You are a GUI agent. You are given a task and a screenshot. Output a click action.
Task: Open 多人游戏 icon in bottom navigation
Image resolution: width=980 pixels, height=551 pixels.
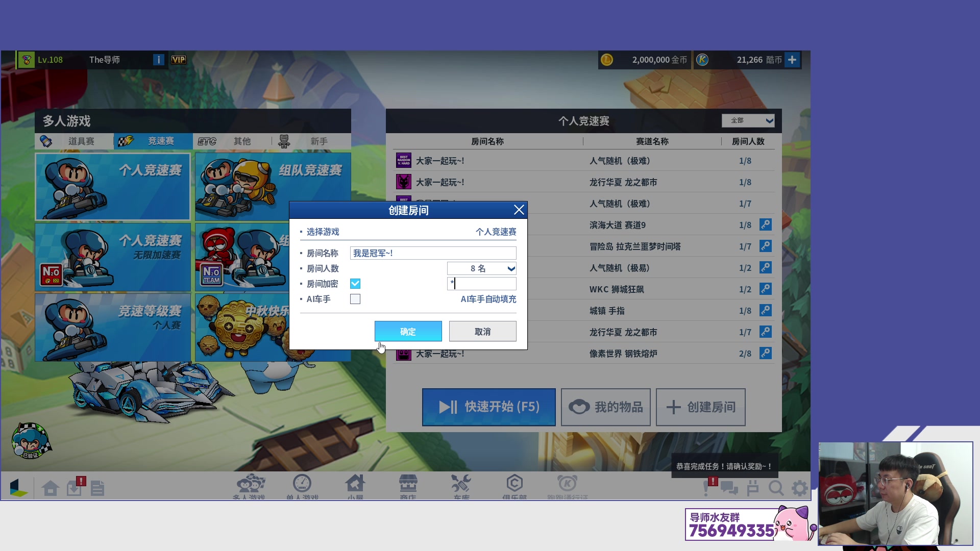pos(250,486)
